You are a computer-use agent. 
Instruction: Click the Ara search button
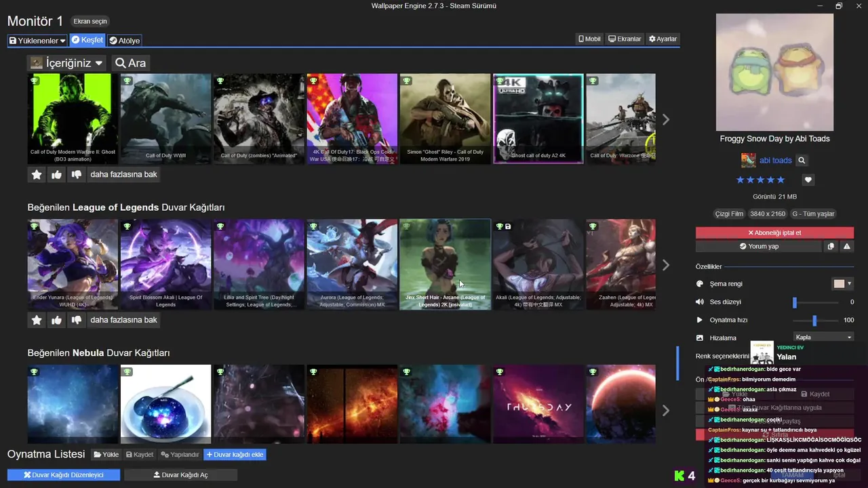[130, 63]
